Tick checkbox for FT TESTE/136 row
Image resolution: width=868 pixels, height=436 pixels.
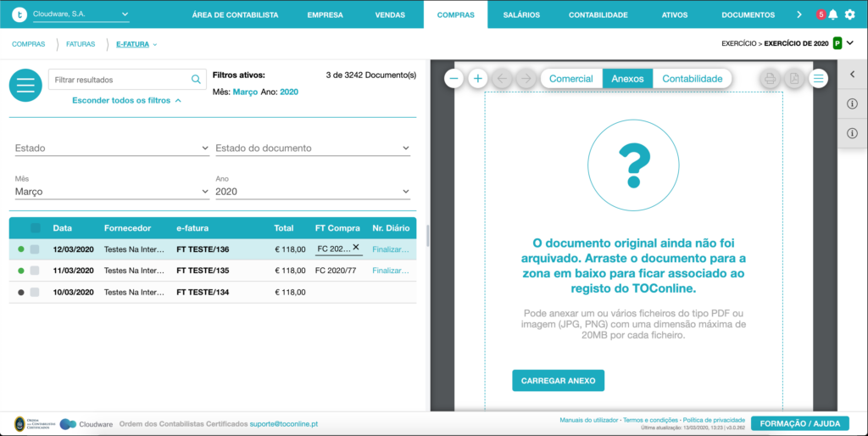point(34,249)
